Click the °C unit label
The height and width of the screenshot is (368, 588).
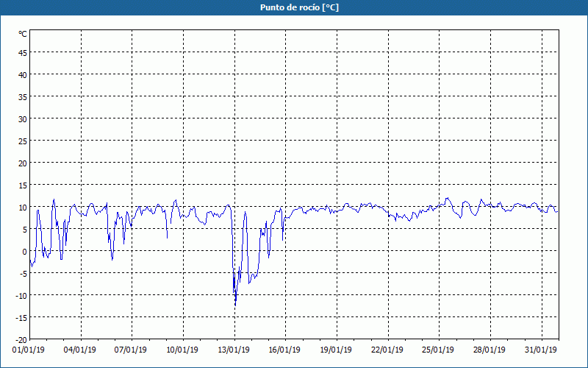tap(23, 34)
